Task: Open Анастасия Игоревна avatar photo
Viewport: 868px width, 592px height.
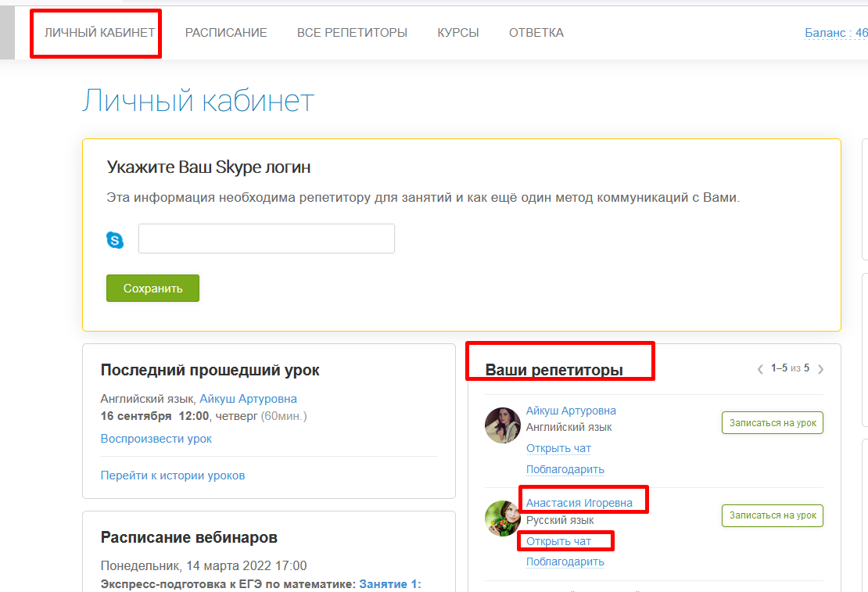Action: [502, 518]
